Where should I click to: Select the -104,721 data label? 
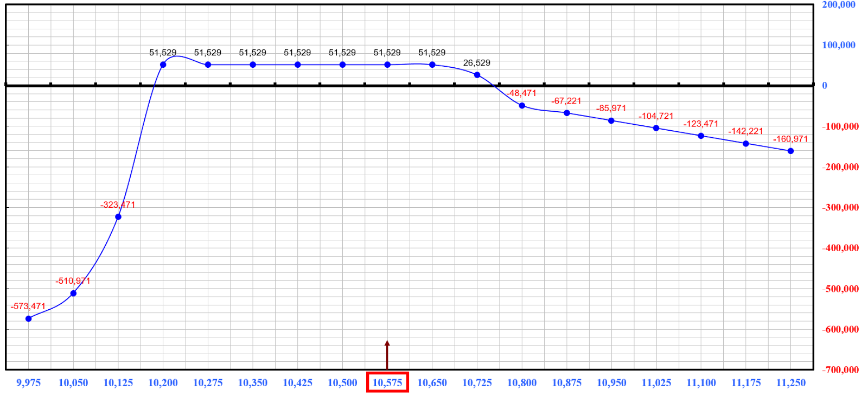656,116
